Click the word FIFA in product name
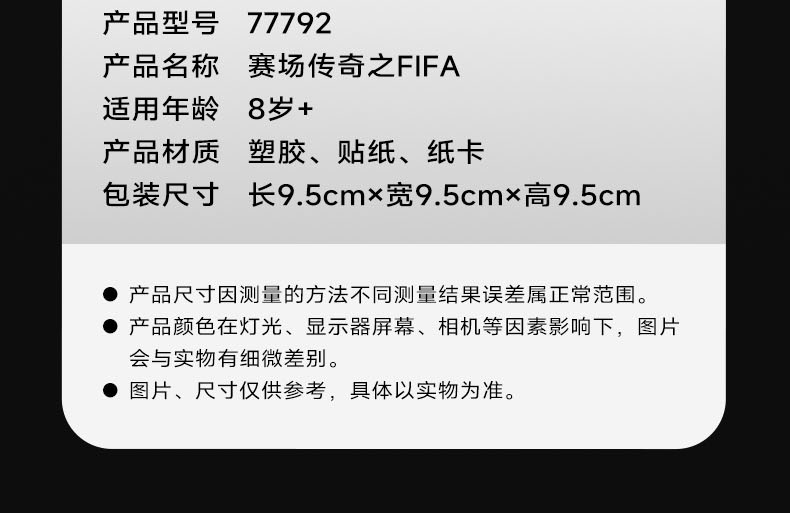Viewport: 790px width, 513px height. point(428,67)
